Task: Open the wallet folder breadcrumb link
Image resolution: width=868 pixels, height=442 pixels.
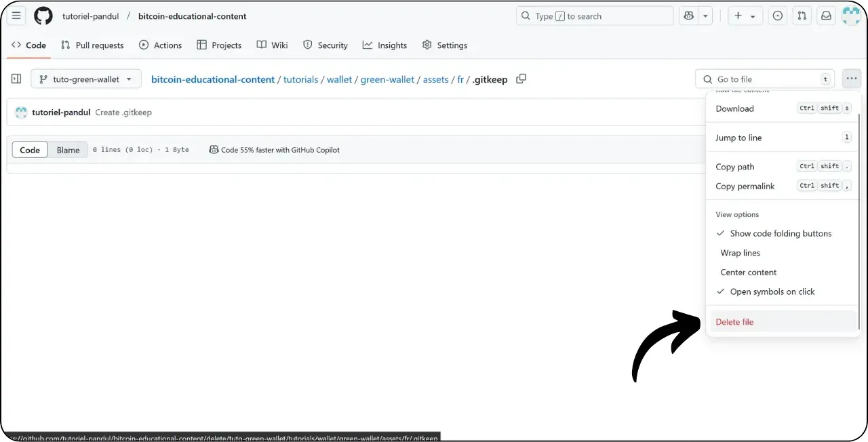Action: [339, 79]
